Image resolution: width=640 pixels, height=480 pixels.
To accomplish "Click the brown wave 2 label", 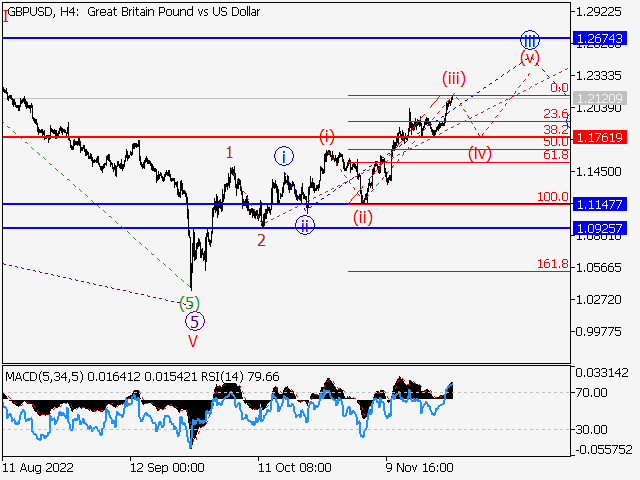I will (x=261, y=240).
